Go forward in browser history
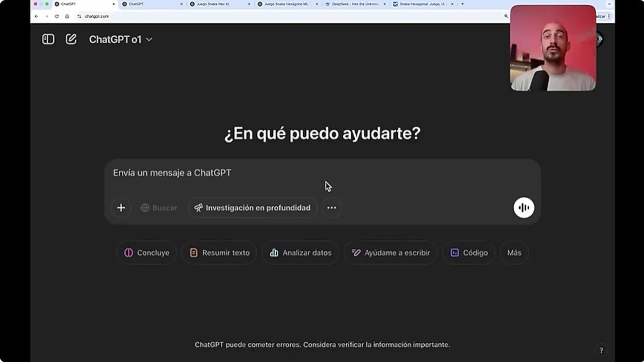 46,16
